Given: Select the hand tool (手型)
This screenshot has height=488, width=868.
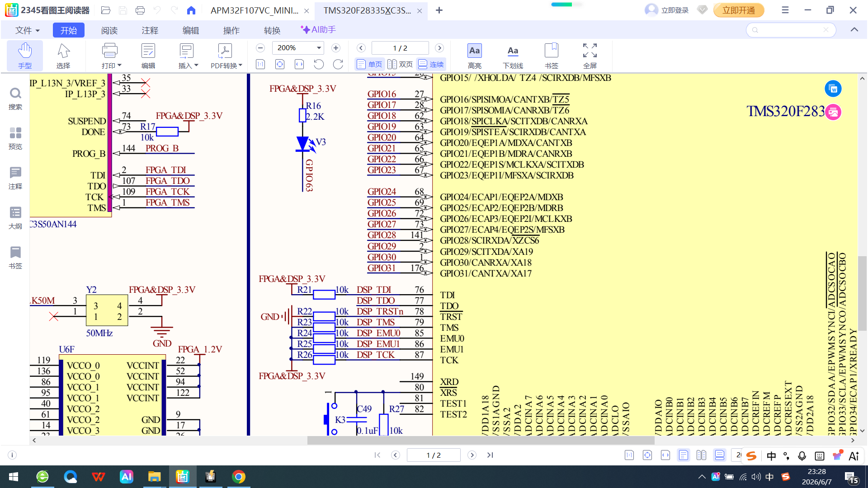Looking at the screenshot, I should coord(25,56).
